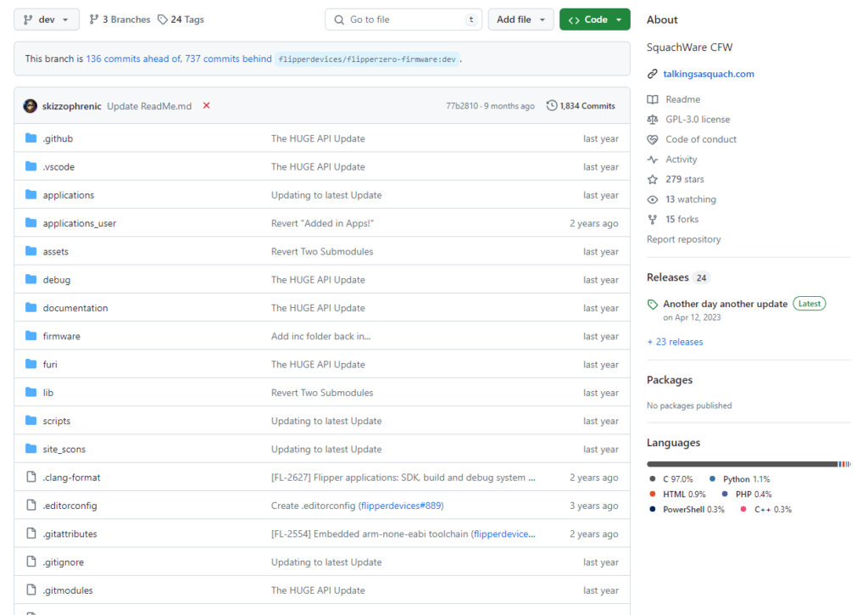Open the firmware folder
The height and width of the screenshot is (615, 868).
coord(61,336)
